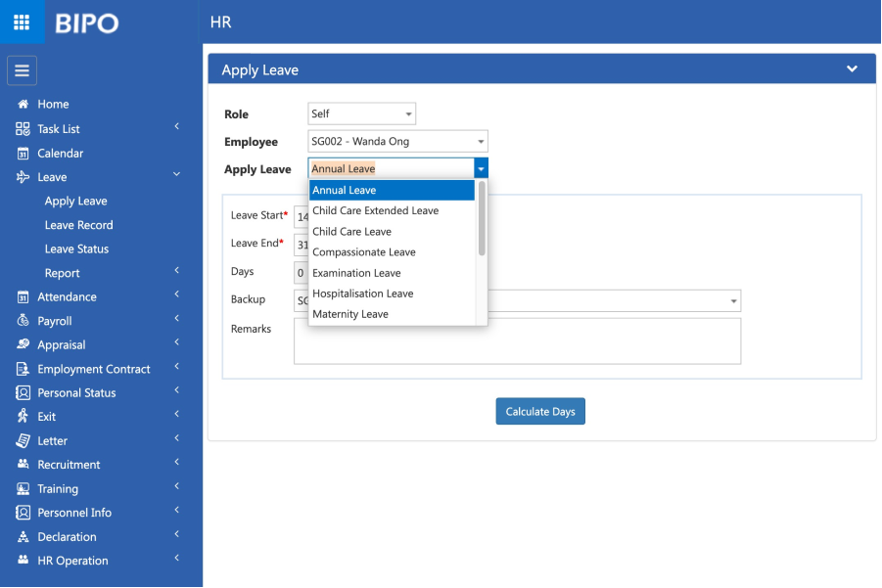Open the Declaration menu item
This screenshot has height=588, width=882.
click(x=67, y=537)
